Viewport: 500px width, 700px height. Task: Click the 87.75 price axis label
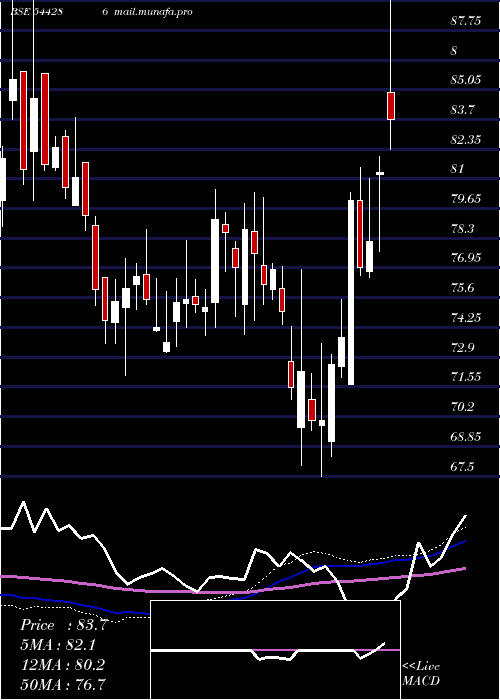tap(466, 21)
